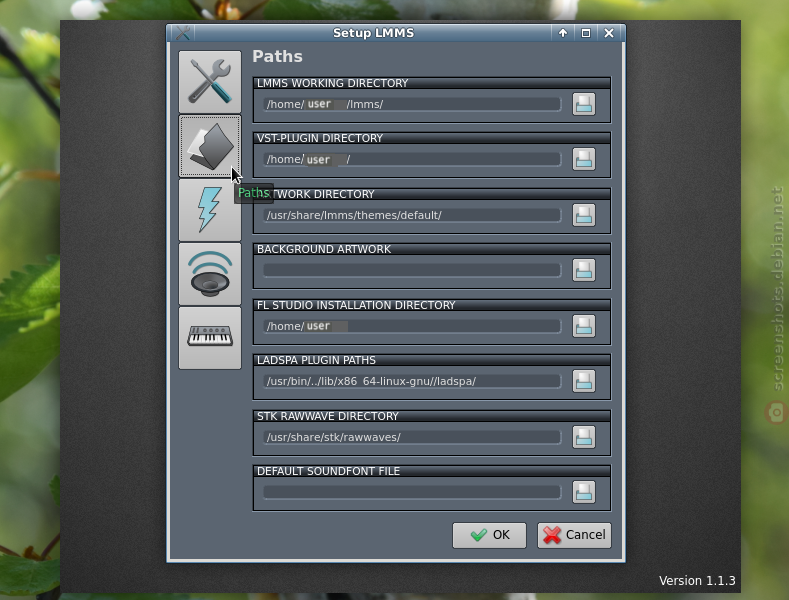
Task: Select the Paths folder settings tab
Action: [x=210, y=146]
